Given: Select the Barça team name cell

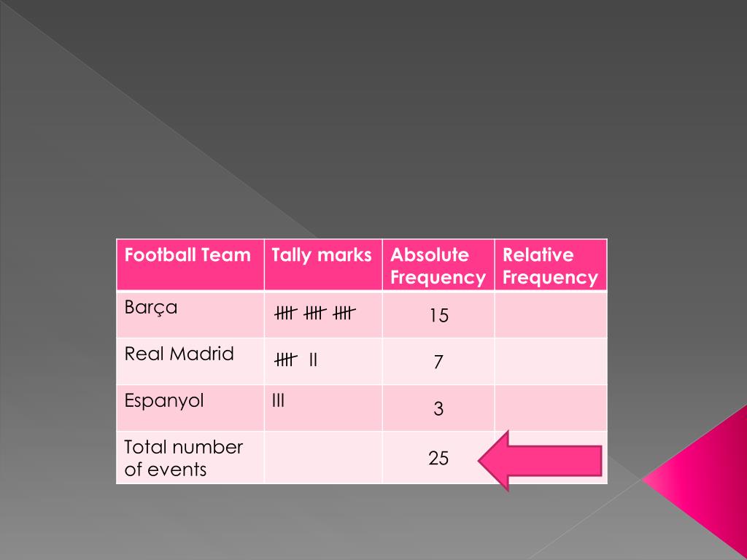Looking at the screenshot, I should tap(190, 314).
